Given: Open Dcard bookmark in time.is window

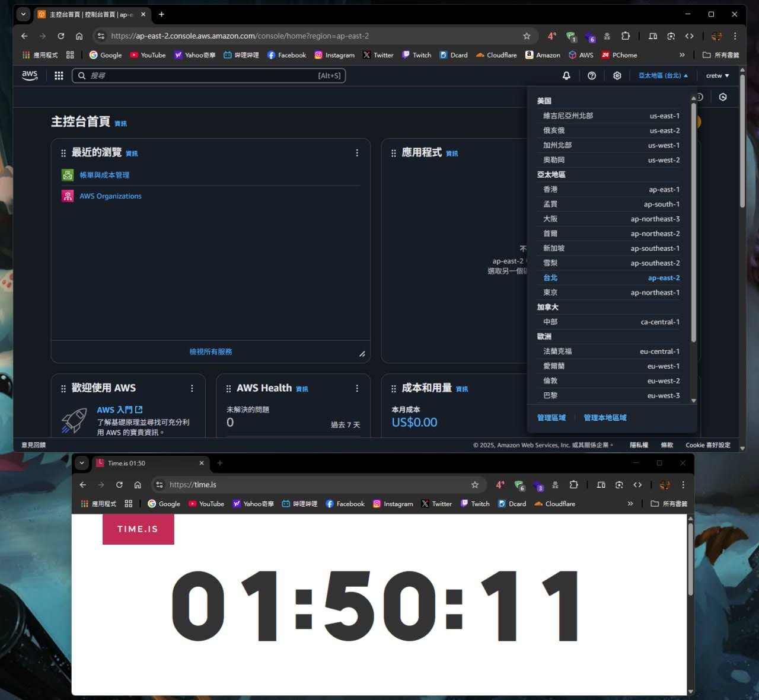Looking at the screenshot, I should click(512, 504).
